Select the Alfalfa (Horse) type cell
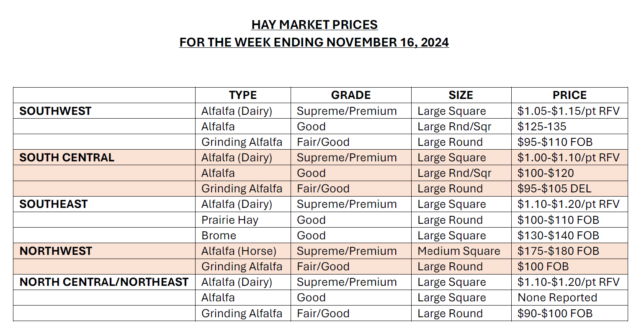This screenshot has width=644, height=329. (x=239, y=251)
